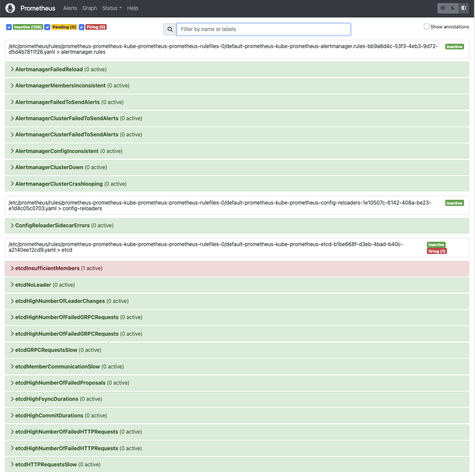Viewport: 475px width, 476px height.
Task: Open the Status dropdown menu
Action: (x=112, y=8)
